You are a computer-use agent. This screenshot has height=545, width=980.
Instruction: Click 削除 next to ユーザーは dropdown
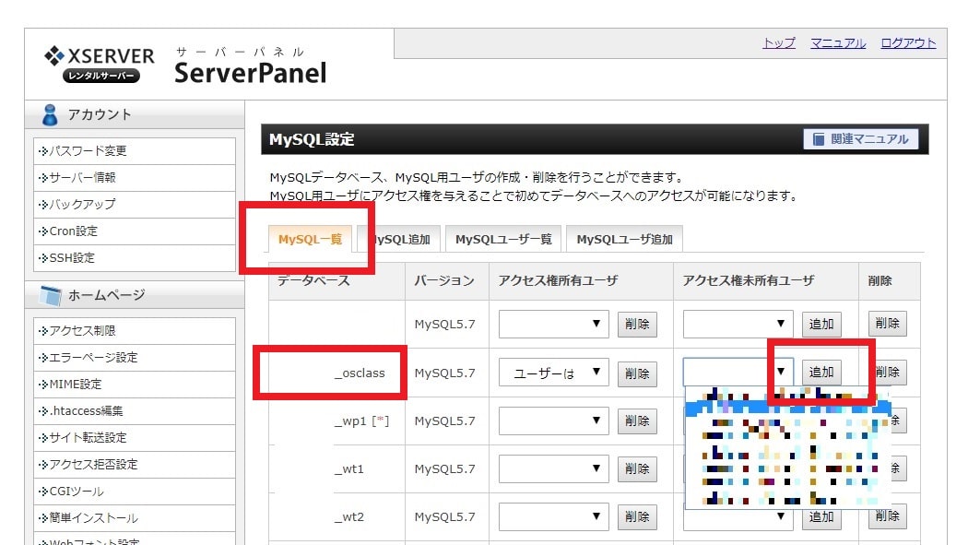click(637, 373)
